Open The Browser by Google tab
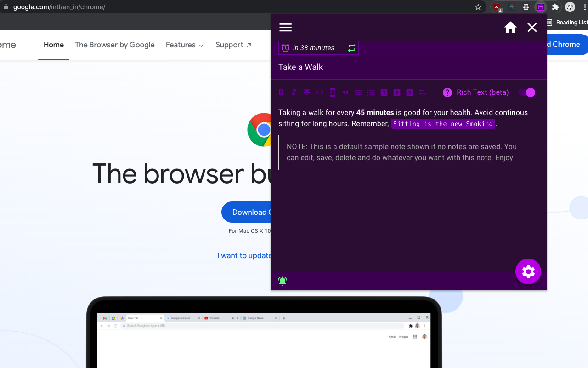The height and width of the screenshot is (368, 588). (115, 45)
